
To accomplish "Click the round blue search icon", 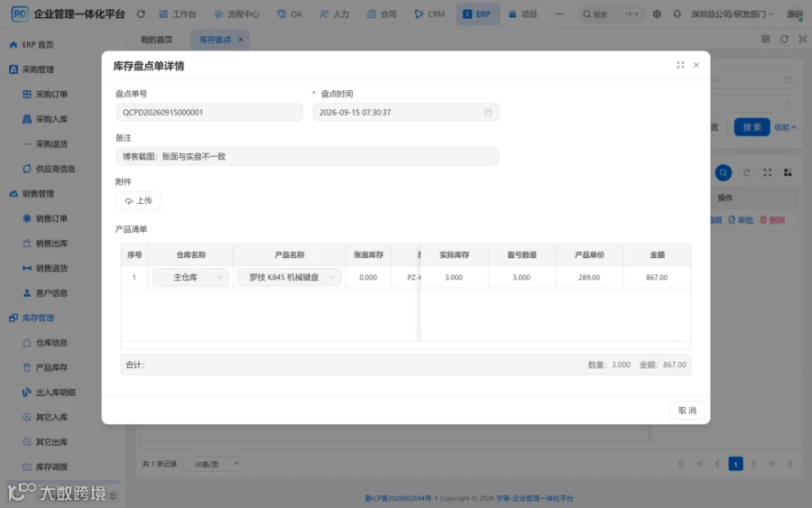I will (724, 172).
